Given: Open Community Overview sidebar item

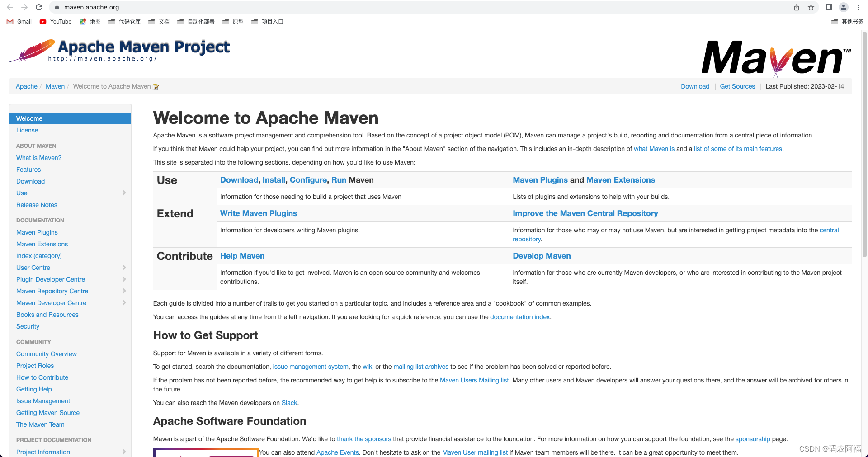Looking at the screenshot, I should (x=47, y=354).
